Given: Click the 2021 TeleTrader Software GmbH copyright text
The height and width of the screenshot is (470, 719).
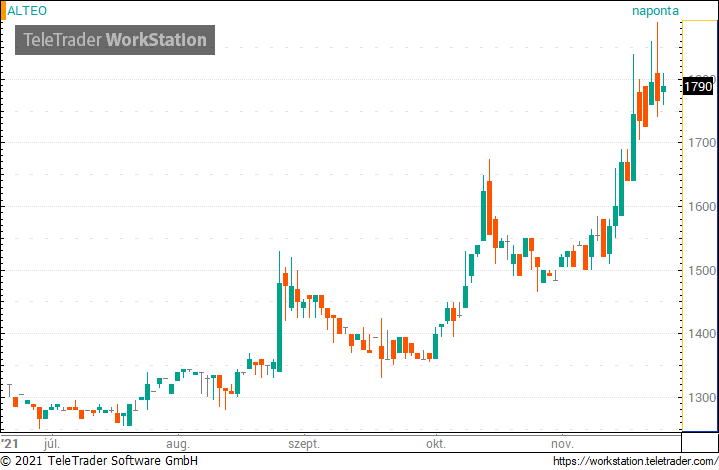Looking at the screenshot, I should 100,461.
